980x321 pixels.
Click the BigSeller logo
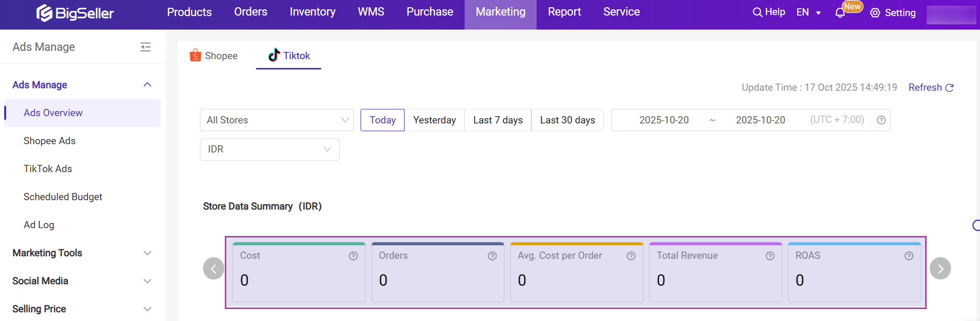point(75,13)
